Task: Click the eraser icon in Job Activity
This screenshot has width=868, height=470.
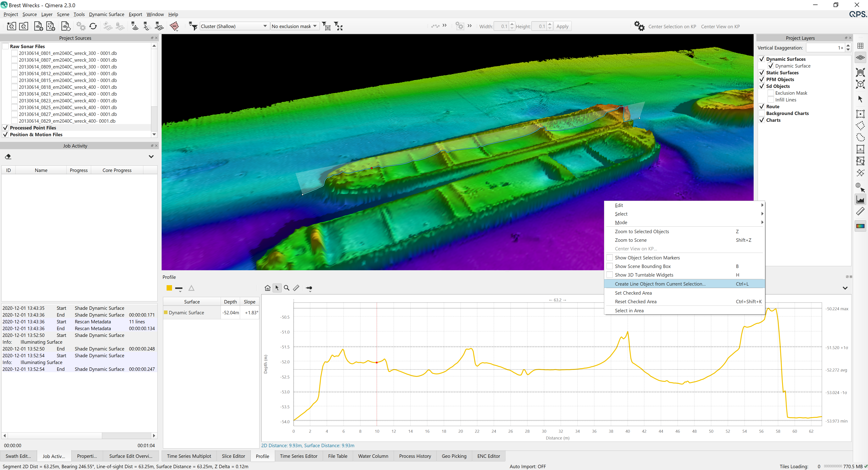Action: (x=8, y=157)
